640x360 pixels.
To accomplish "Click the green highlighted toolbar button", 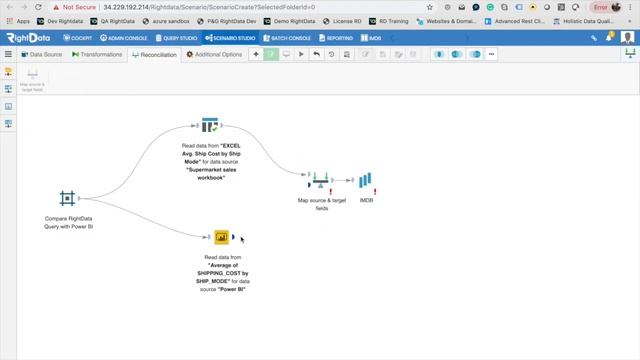I will tap(271, 54).
